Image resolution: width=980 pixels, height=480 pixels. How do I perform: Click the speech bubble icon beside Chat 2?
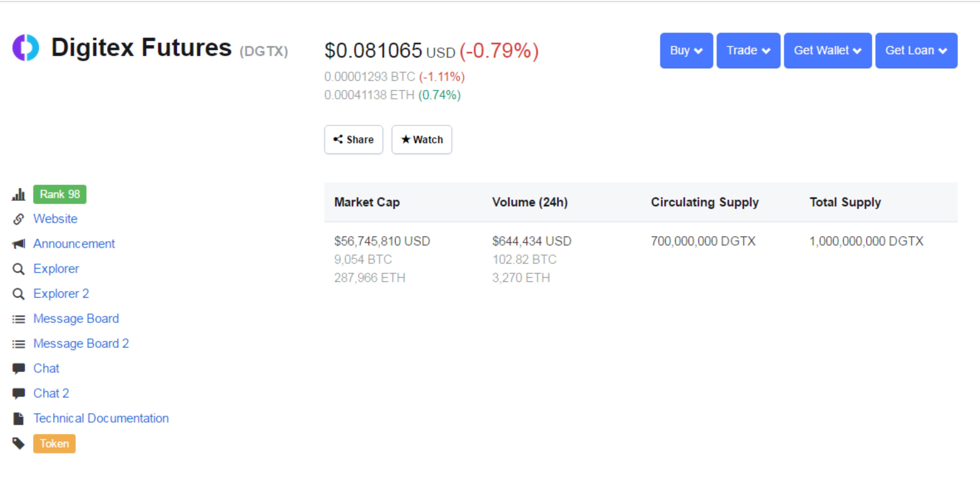[18, 393]
